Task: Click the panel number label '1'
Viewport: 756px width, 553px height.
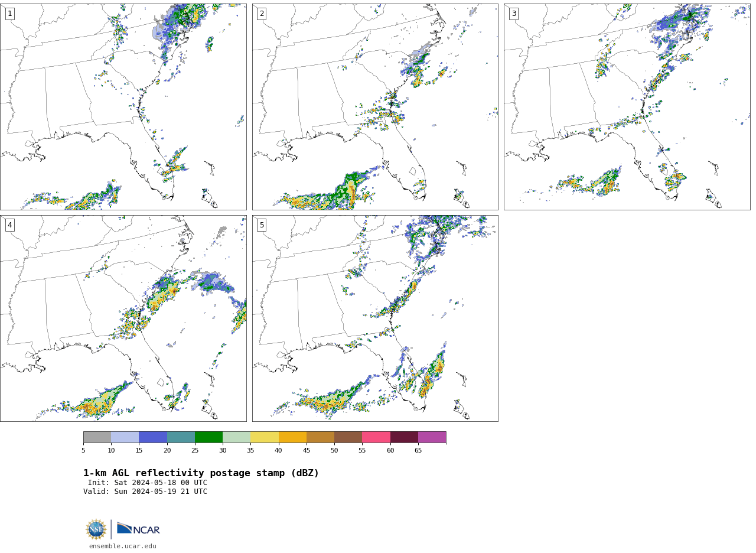Action: 9,14
